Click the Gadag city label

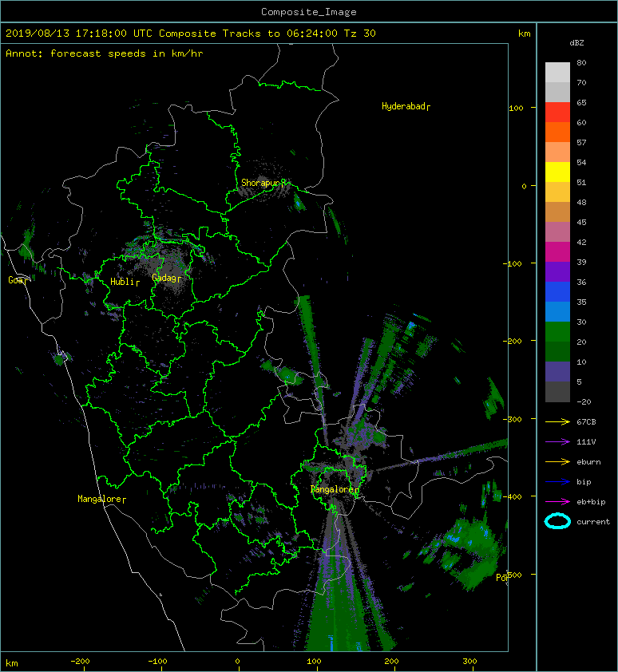(166, 278)
